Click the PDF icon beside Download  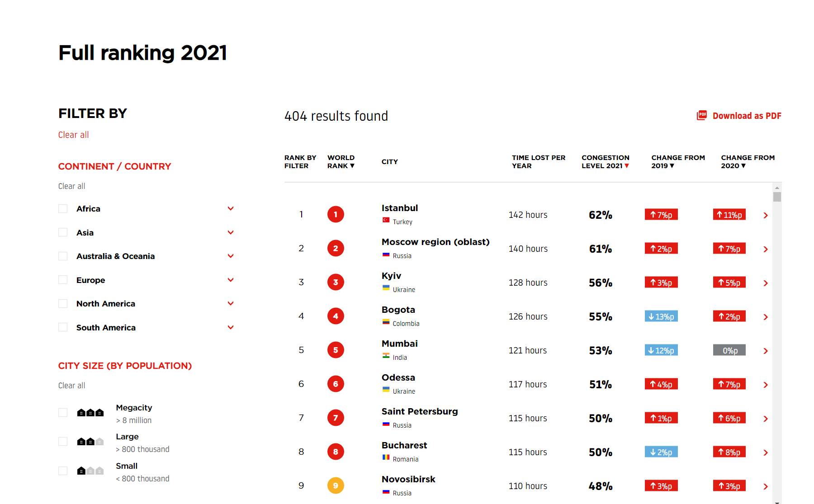point(701,115)
